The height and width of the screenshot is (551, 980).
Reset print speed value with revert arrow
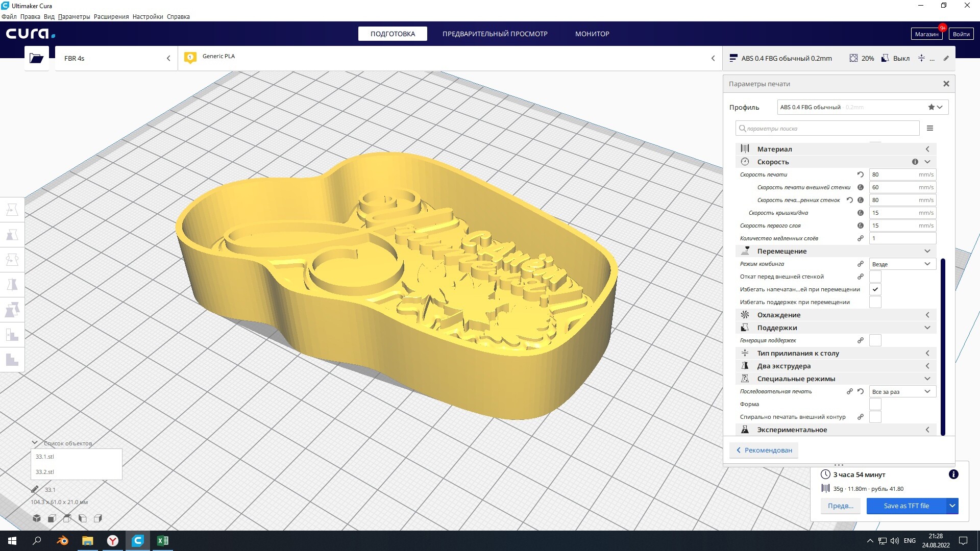pyautogui.click(x=861, y=174)
